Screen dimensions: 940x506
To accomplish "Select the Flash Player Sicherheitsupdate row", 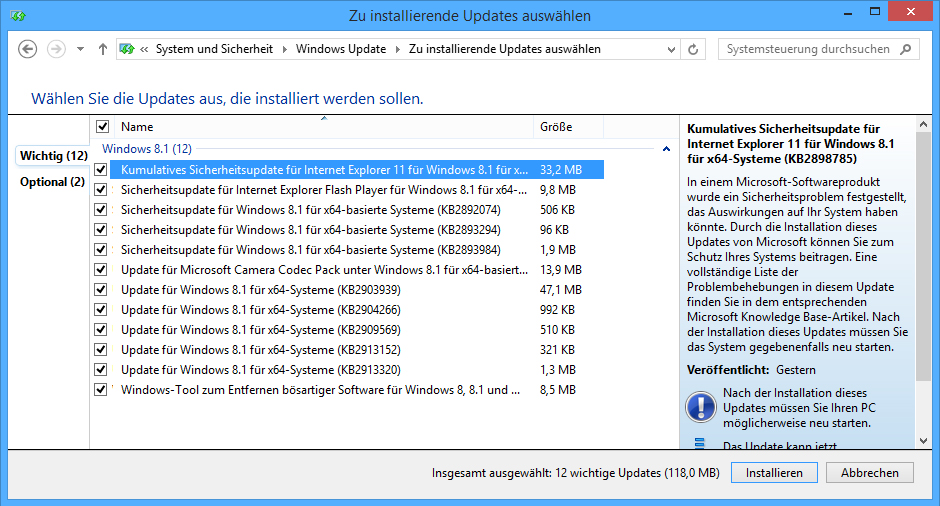I will [x=357, y=189].
